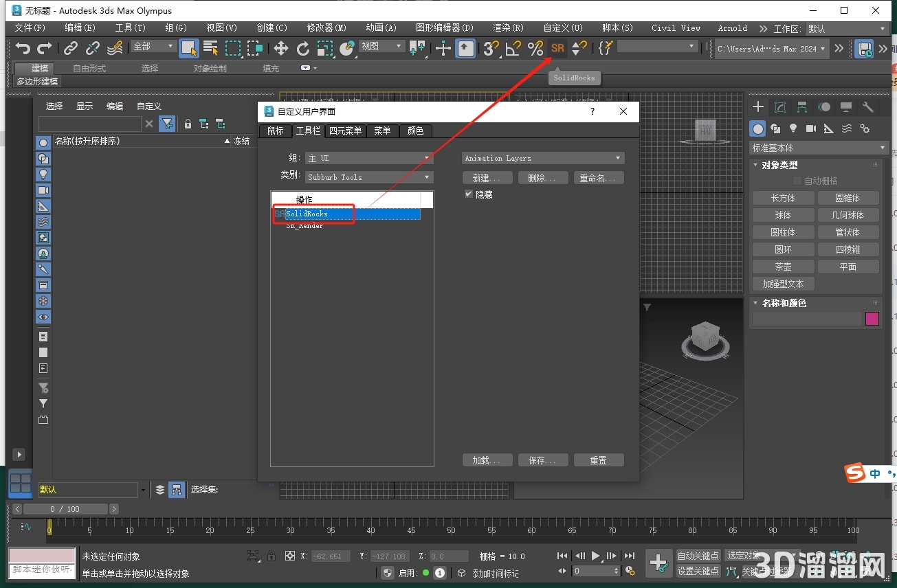This screenshot has width=897, height=588.
Task: Launch the SolidRocks SR toolbar button
Action: coord(557,48)
